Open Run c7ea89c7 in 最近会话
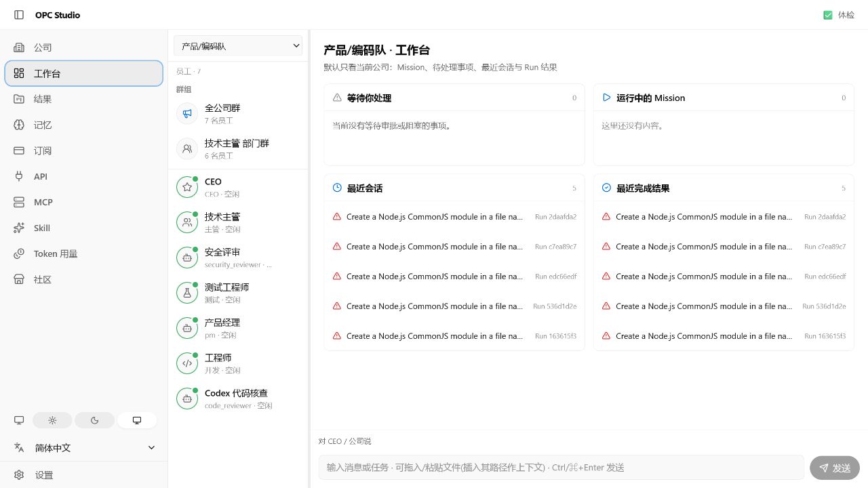This screenshot has height=488, width=868. [454, 247]
